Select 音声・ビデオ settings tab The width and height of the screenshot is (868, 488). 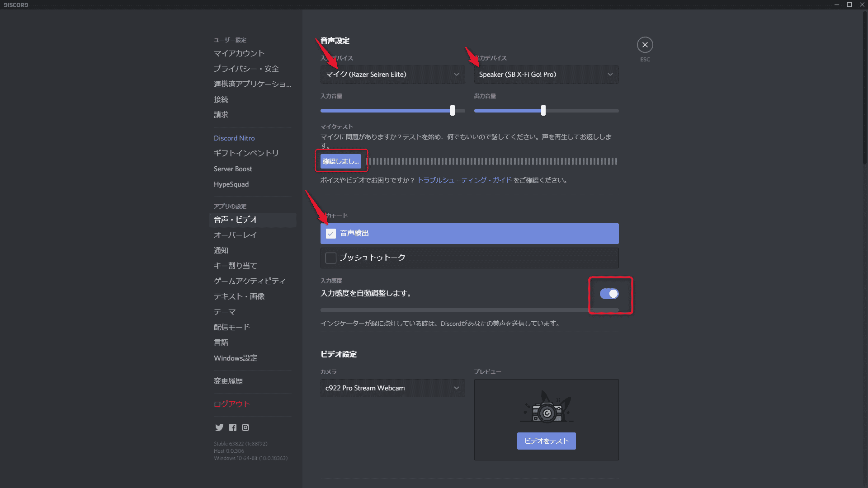tap(253, 220)
